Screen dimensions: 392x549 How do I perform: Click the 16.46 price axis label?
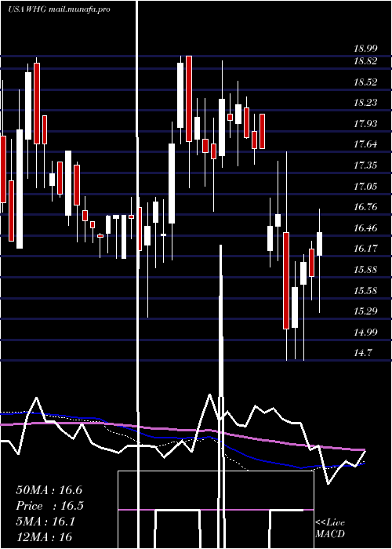[366, 228]
